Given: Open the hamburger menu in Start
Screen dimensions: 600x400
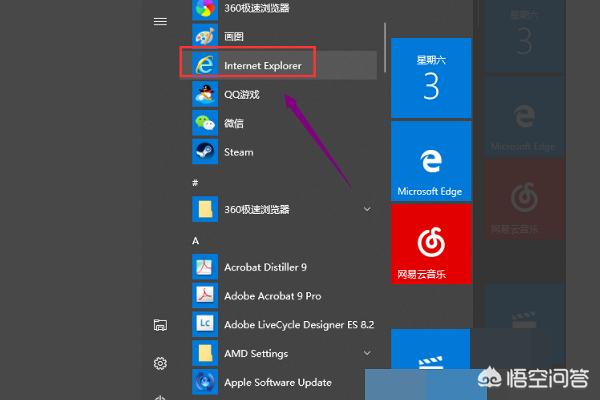Looking at the screenshot, I should coord(160,21).
